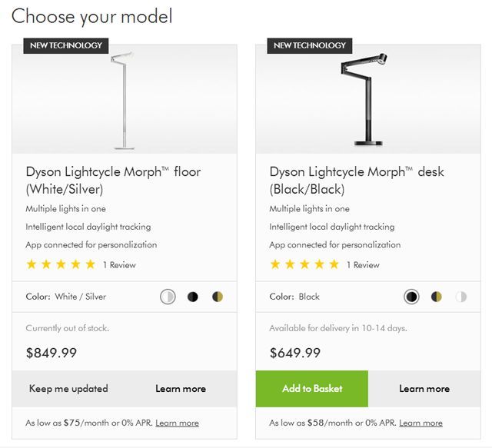Open $75/month financing Learn more link
The width and height of the screenshot is (492, 448).
[177, 423]
